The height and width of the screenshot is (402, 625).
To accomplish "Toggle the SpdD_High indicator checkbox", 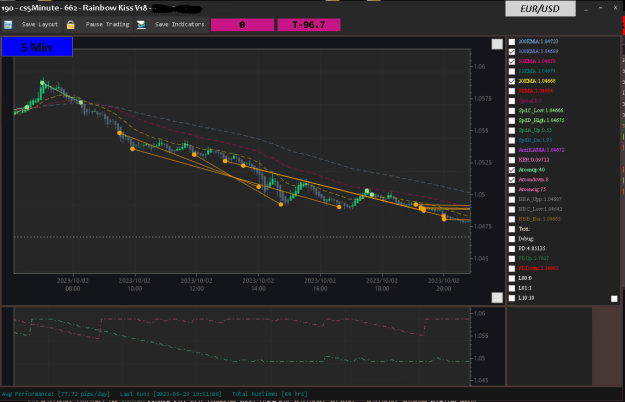I will (x=512, y=121).
